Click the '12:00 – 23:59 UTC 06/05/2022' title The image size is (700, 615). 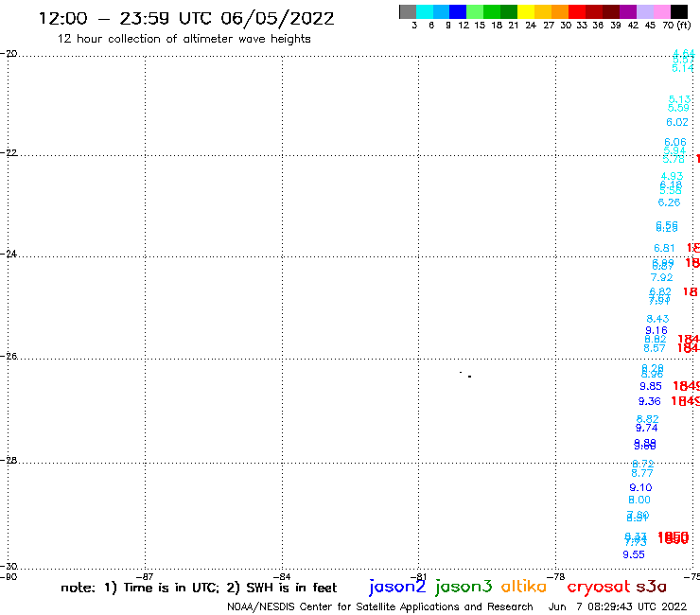point(186,19)
